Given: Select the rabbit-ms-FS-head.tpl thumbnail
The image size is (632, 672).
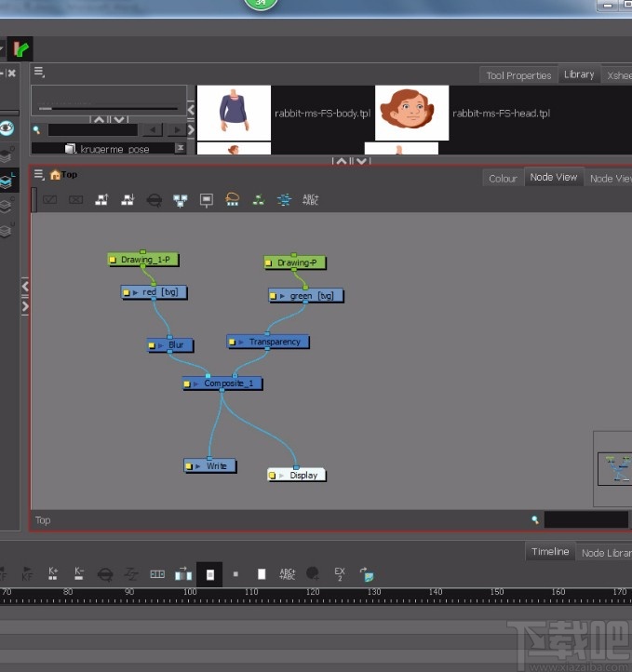Looking at the screenshot, I should [411, 113].
